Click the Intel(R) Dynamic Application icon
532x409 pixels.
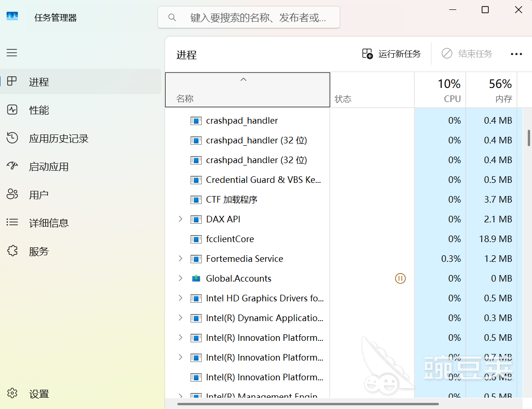[196, 318]
